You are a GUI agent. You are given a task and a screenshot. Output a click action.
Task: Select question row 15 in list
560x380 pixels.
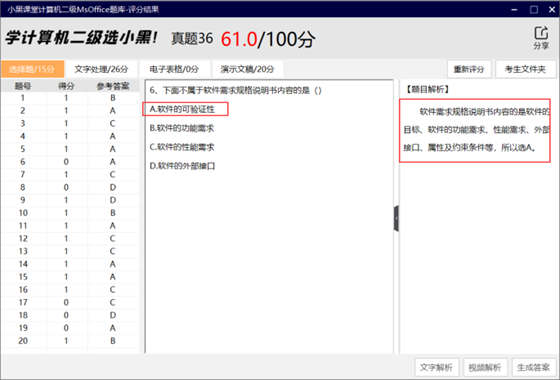(70, 277)
